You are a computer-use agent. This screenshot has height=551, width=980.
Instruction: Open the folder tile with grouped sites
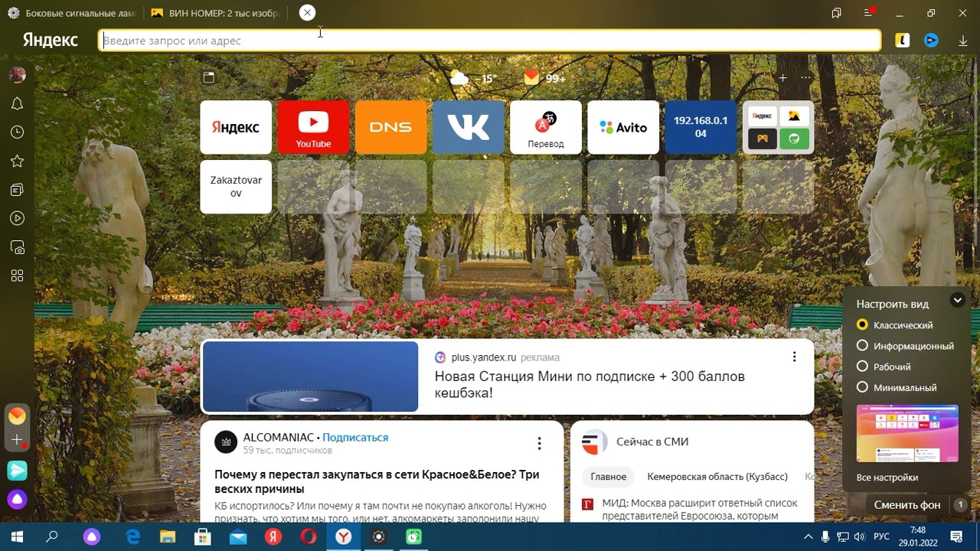(x=778, y=127)
